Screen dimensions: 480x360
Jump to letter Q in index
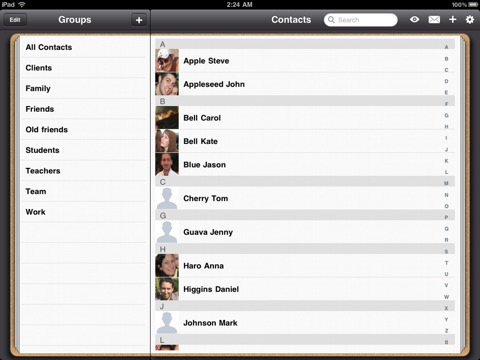(446, 229)
